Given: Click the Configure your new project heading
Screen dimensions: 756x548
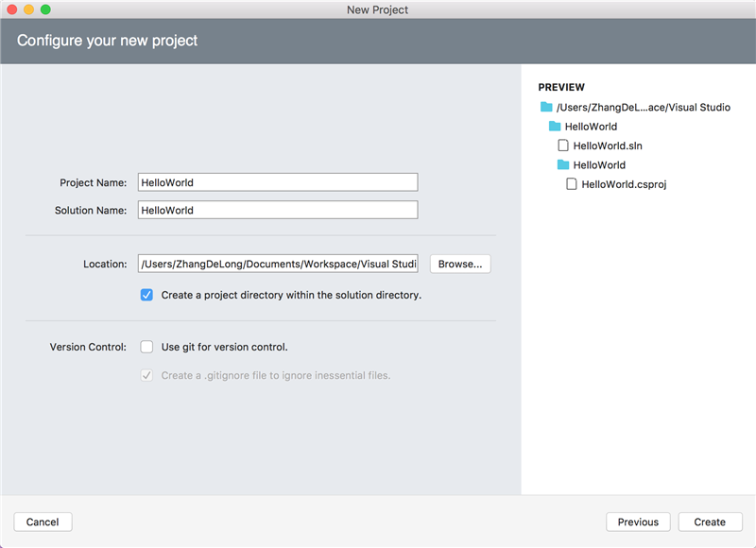Looking at the screenshot, I should 107,41.
